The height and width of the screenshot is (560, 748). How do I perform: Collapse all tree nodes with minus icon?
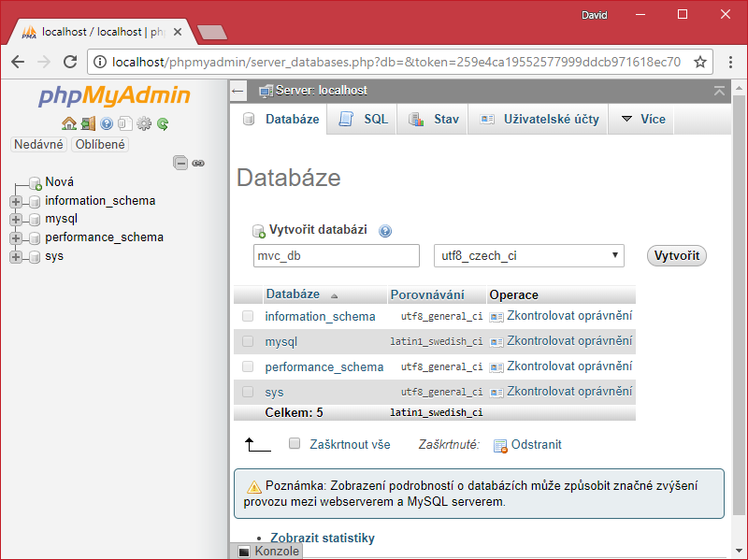click(x=180, y=162)
